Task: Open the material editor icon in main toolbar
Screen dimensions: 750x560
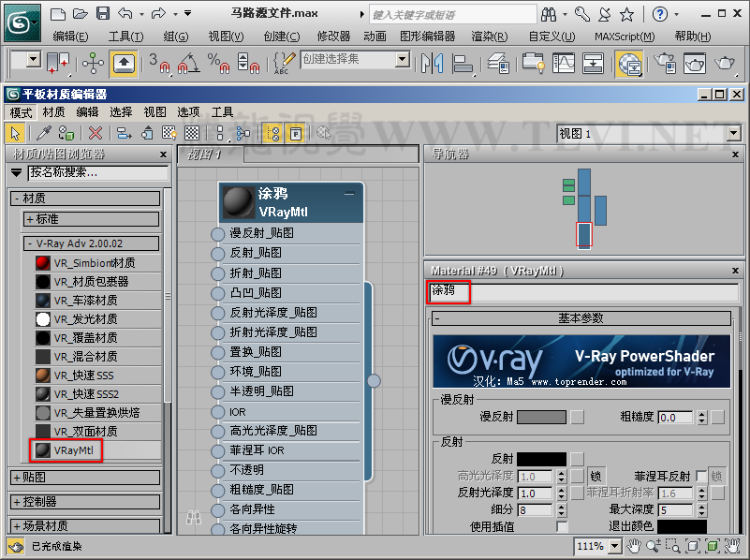Action: (629, 64)
